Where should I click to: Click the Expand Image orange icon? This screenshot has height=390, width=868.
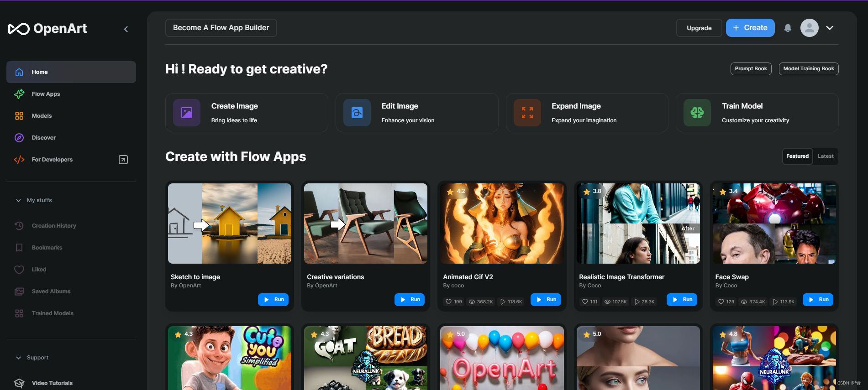[x=527, y=113]
